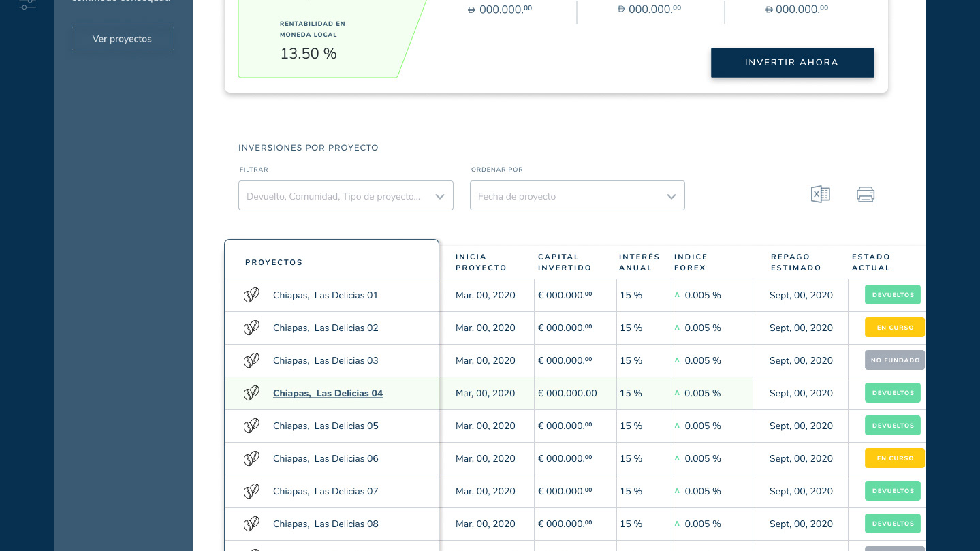The width and height of the screenshot is (980, 551).
Task: Click the 13.50 % rentabilidad value
Action: click(x=309, y=54)
